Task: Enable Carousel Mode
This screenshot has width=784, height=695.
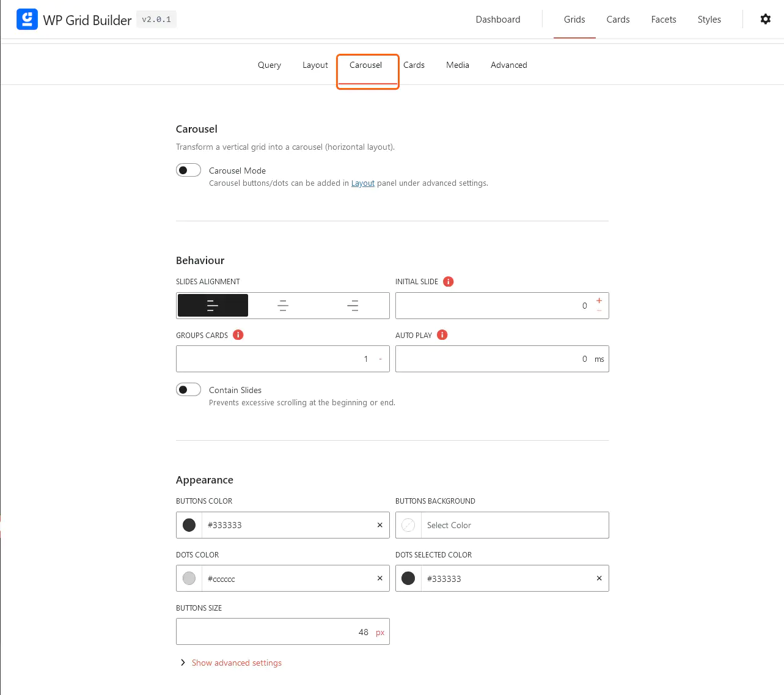Action: [188, 170]
